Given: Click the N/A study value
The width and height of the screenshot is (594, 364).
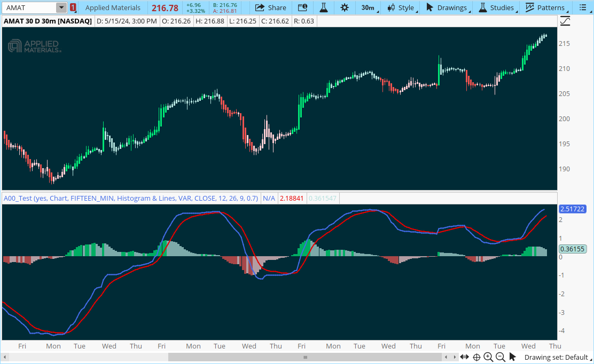Looking at the screenshot, I should coord(269,198).
